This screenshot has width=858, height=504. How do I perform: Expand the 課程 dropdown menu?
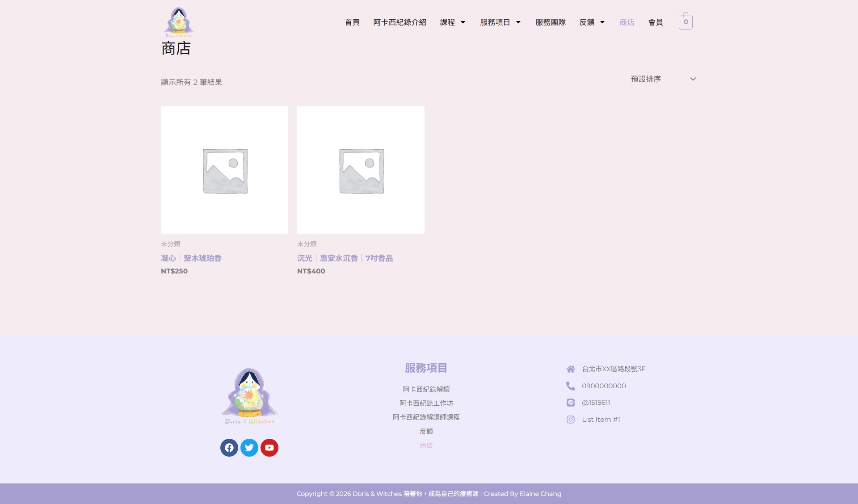(x=463, y=22)
